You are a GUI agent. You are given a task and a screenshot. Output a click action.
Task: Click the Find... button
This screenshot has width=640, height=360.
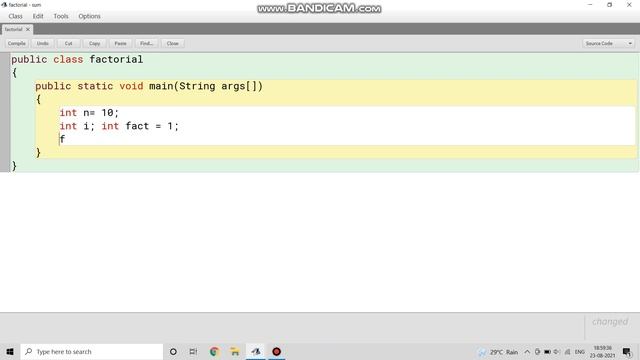click(147, 43)
